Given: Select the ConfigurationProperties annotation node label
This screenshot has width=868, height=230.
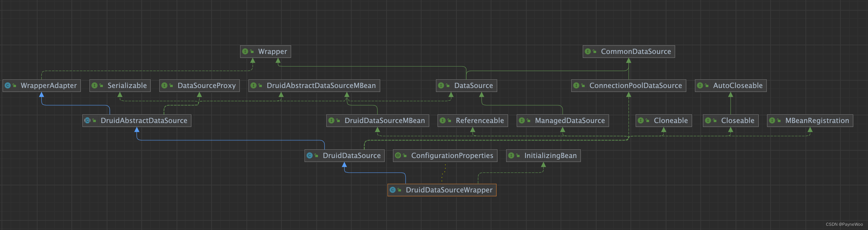Looking at the screenshot, I should click(452, 155).
